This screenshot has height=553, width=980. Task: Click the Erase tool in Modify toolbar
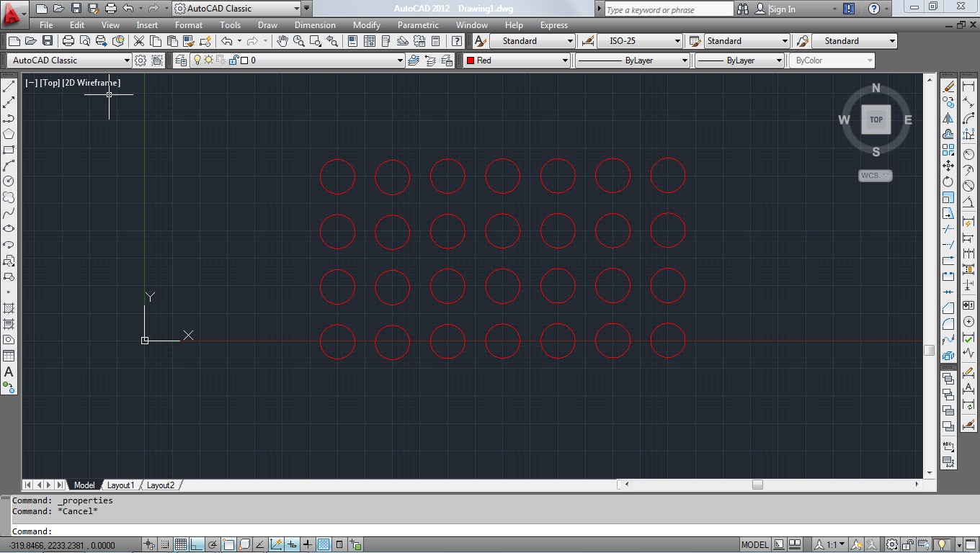pos(948,86)
